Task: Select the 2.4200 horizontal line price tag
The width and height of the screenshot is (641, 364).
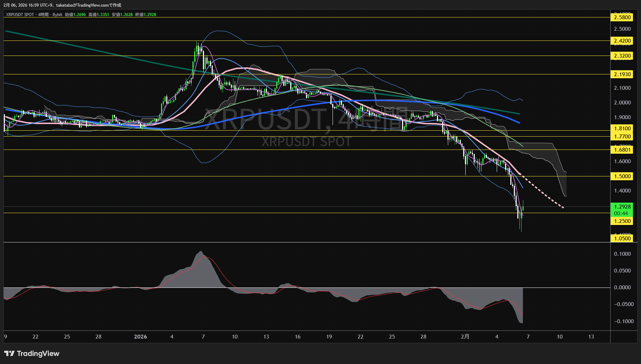Action: (x=622, y=41)
